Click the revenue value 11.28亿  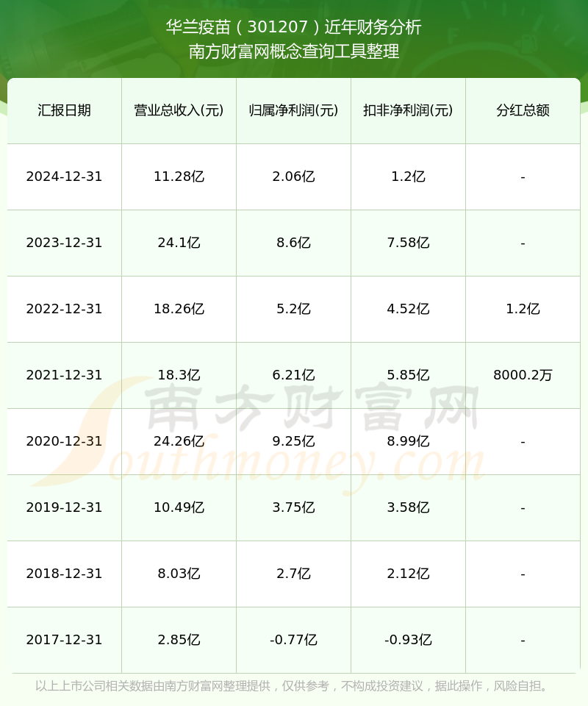[179, 176]
